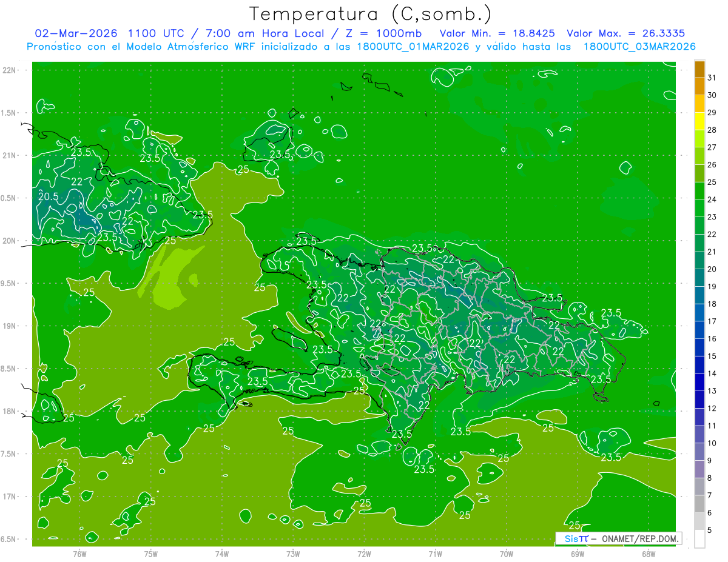Screen dimensions: 728x562
Task: Click the legend color band between 29 and 30
Action: tap(699, 104)
